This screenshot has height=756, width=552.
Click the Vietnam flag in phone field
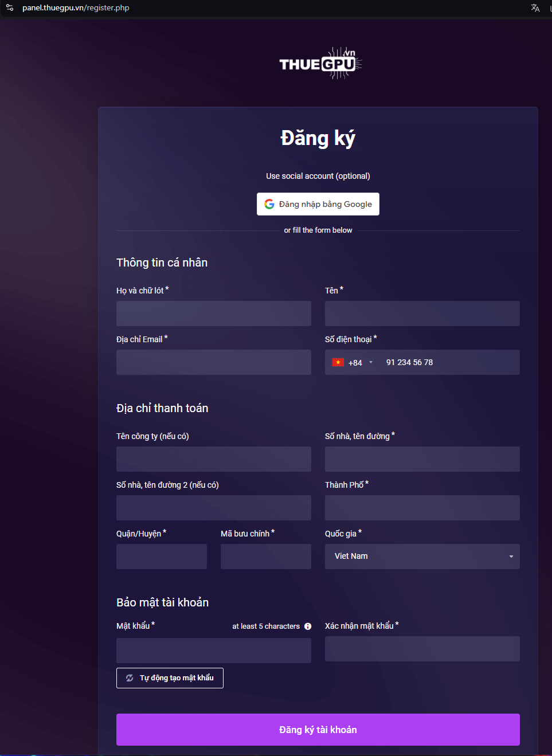[x=338, y=362]
